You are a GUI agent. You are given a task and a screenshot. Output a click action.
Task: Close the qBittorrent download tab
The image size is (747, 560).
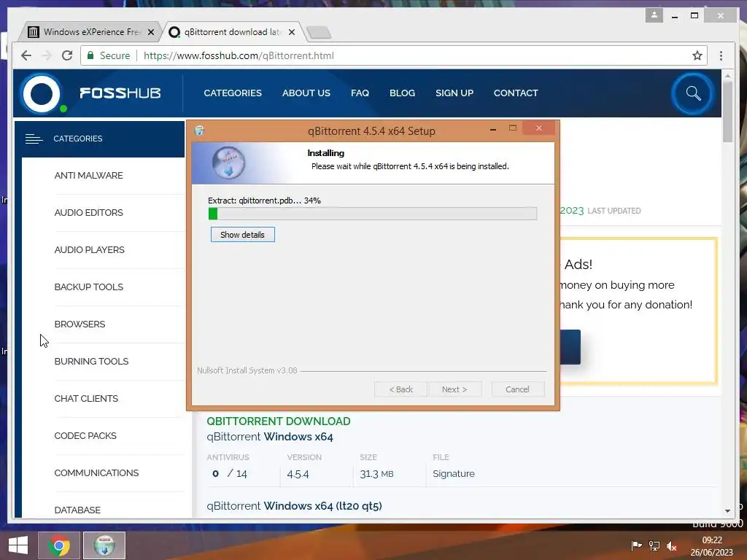(292, 32)
